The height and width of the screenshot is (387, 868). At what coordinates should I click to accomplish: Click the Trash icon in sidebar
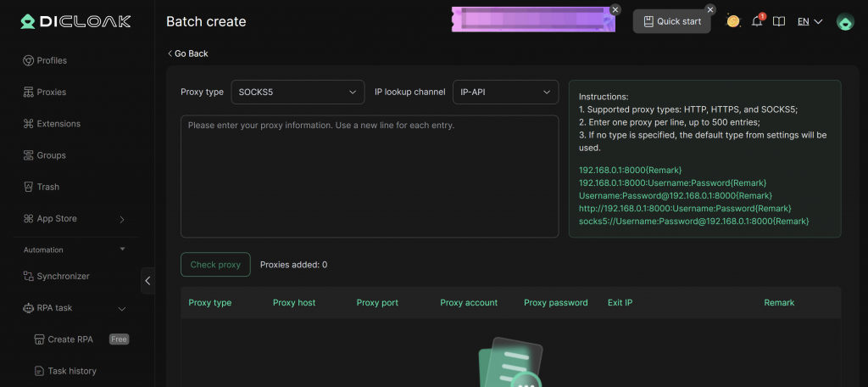coord(29,187)
